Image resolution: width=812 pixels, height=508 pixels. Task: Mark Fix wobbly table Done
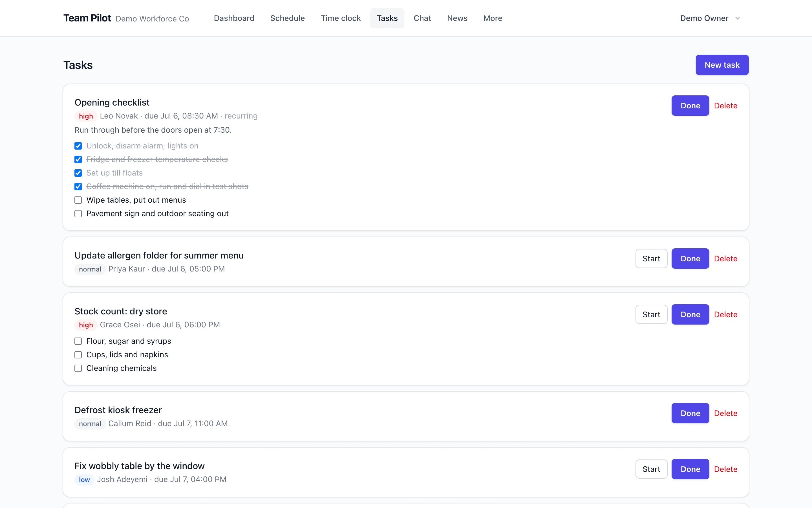coord(690,469)
